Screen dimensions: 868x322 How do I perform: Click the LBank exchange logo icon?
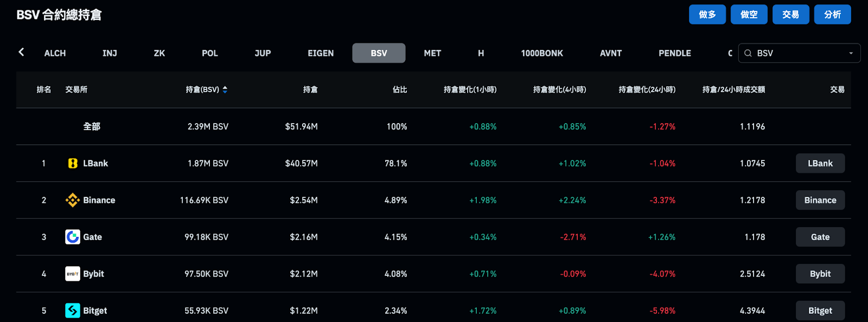coord(73,163)
